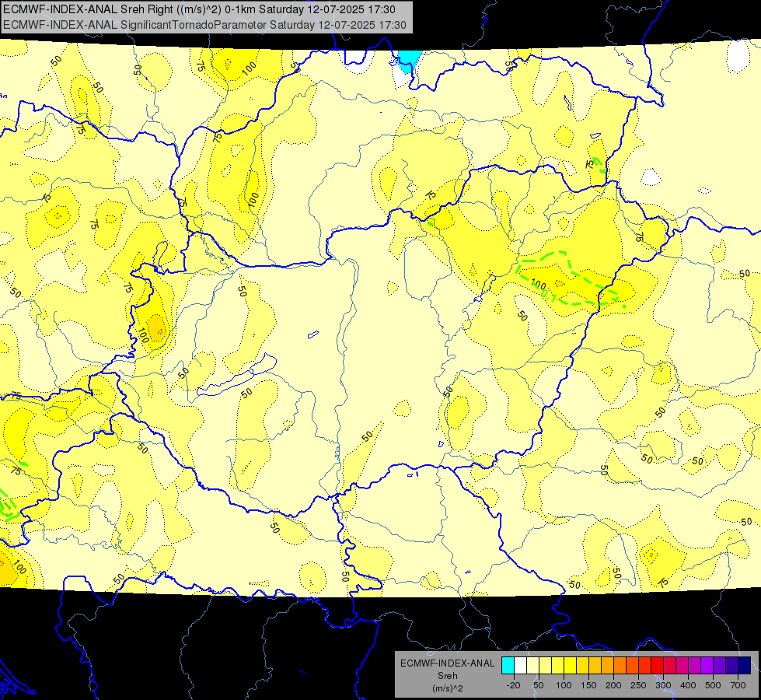Click the (m/s)^2 unit label in legend
761x700 pixels.
447,688
